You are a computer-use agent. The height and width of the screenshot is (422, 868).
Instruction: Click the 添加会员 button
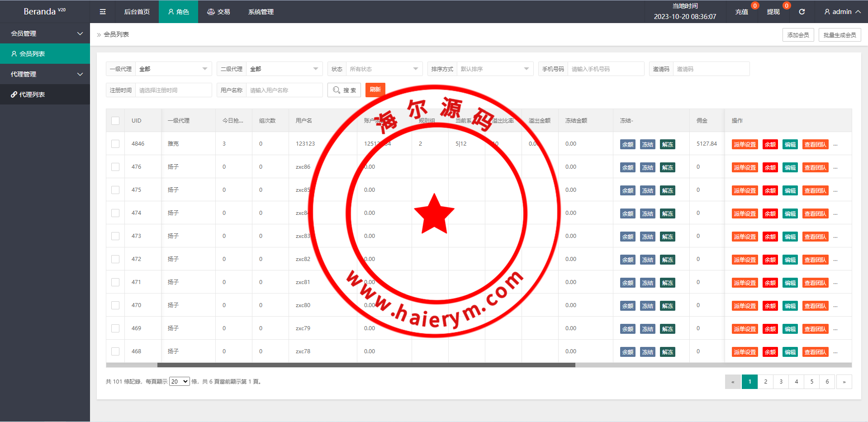click(798, 35)
